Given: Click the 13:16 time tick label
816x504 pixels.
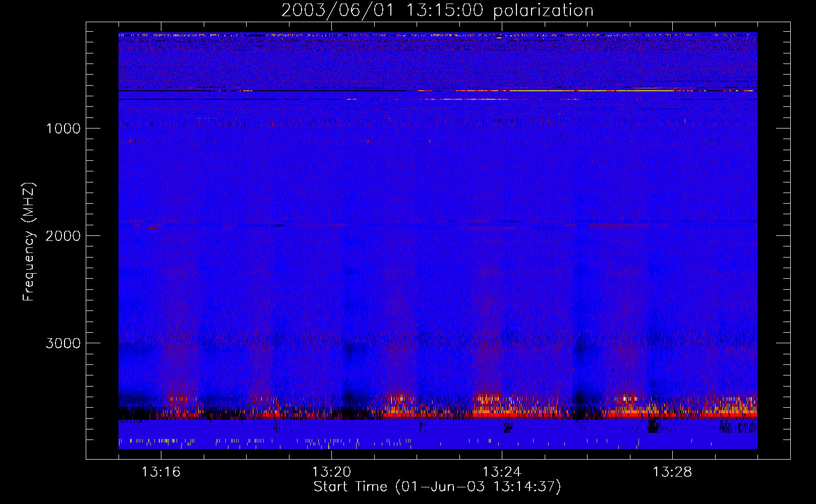Looking at the screenshot, I should point(161,472).
